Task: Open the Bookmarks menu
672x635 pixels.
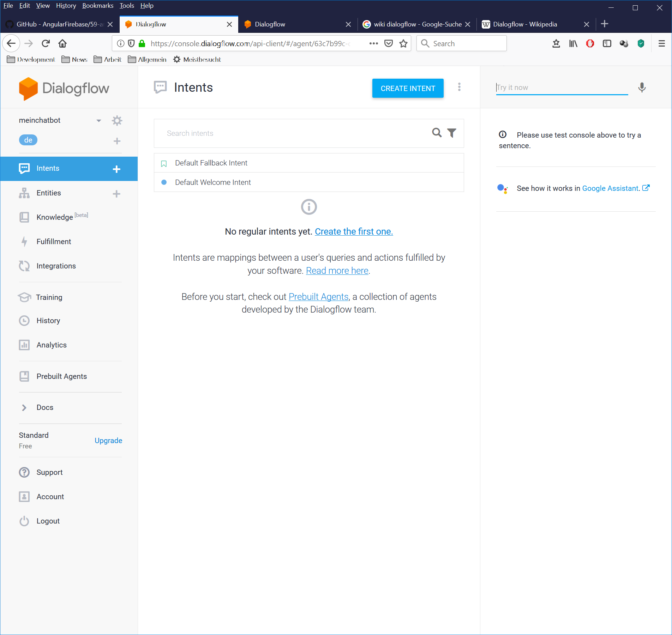Action: point(98,6)
